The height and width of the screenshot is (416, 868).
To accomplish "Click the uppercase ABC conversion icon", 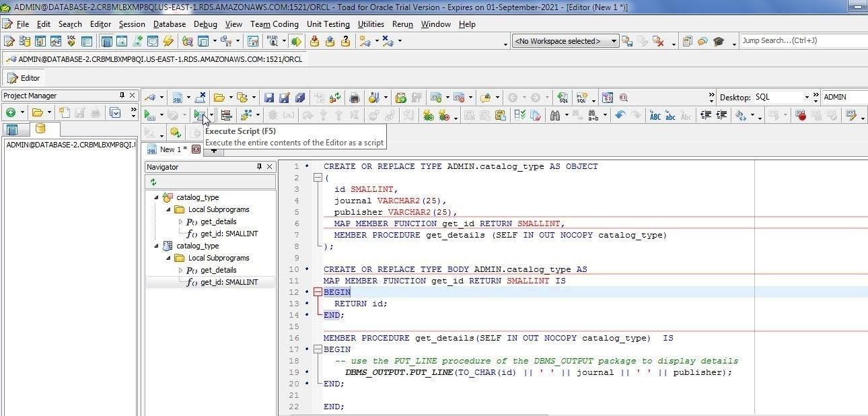I will pyautogui.click(x=655, y=115).
